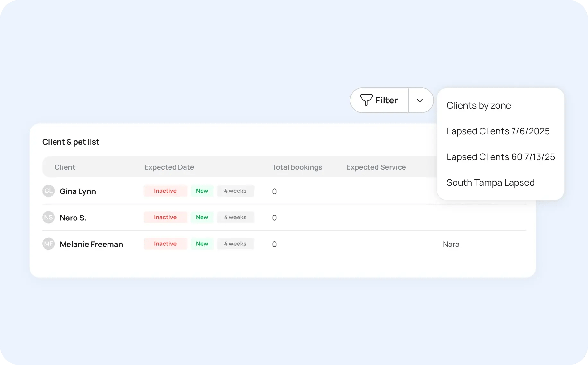The height and width of the screenshot is (365, 588).
Task: Select Clients by zone from the dropdown
Action: (479, 105)
